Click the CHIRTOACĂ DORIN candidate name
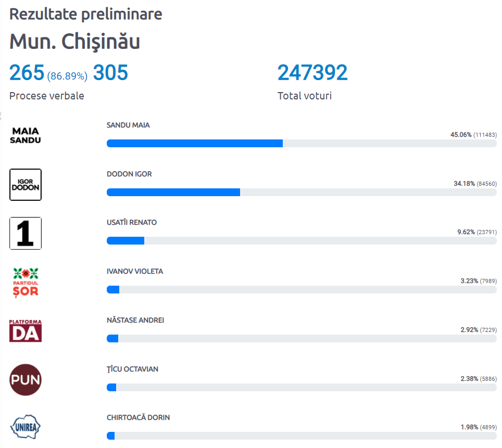Viewport: 502px width, 448px height. [138, 418]
